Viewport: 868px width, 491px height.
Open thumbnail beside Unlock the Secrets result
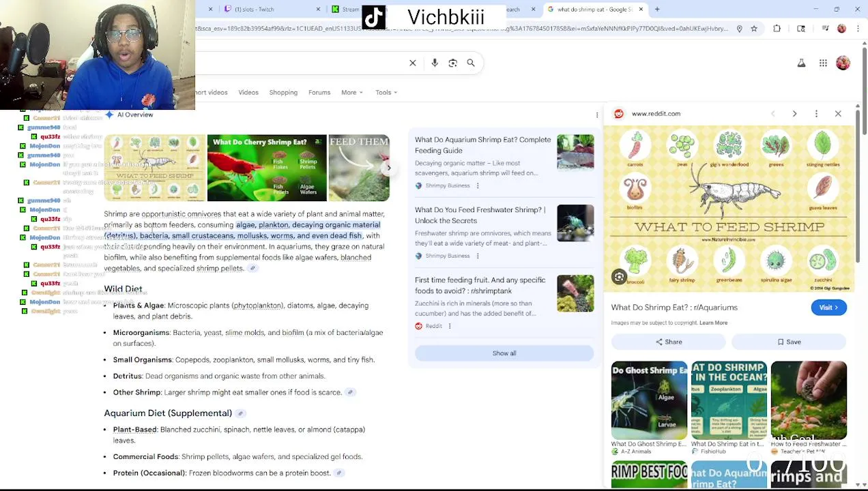coord(575,223)
